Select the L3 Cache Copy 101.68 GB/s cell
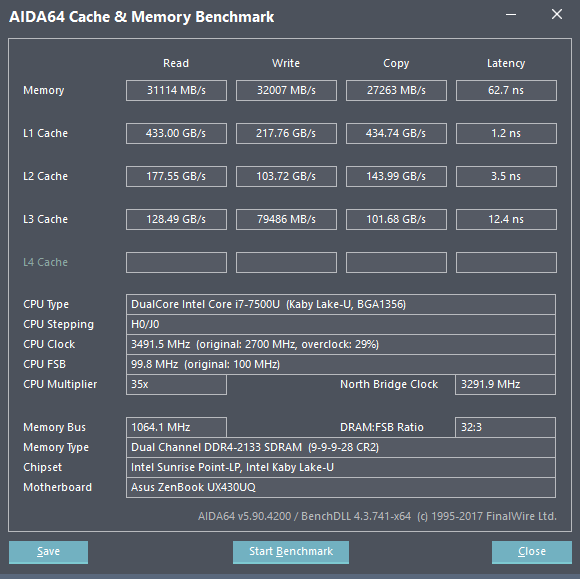Viewport: 580px width, 579px height. click(396, 219)
